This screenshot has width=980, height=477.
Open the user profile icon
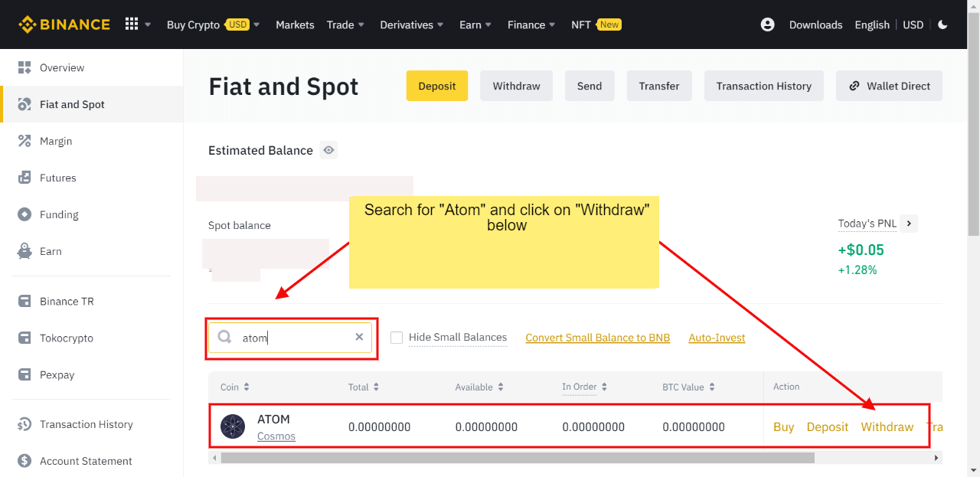coord(768,25)
